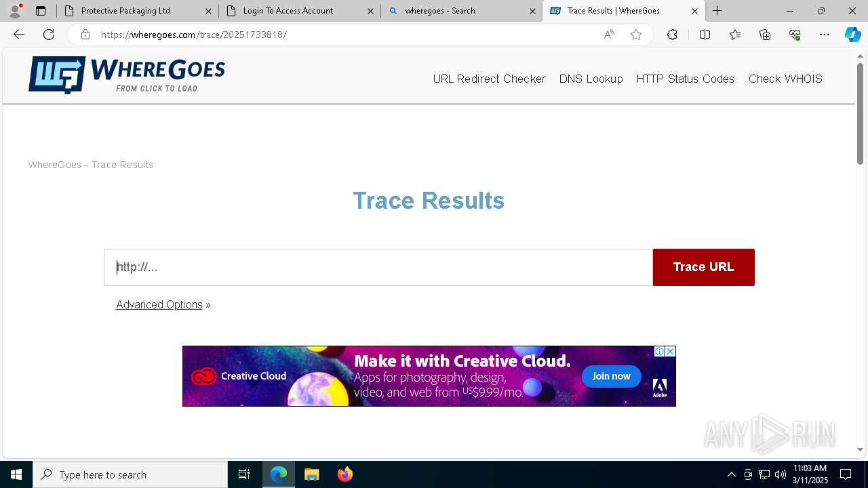Open Check WHOIS page
The width and height of the screenshot is (868, 488).
click(785, 79)
